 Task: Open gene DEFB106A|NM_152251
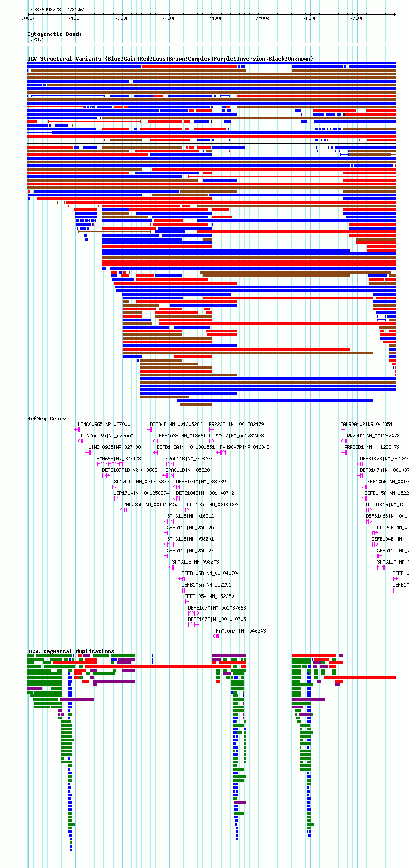(206, 585)
